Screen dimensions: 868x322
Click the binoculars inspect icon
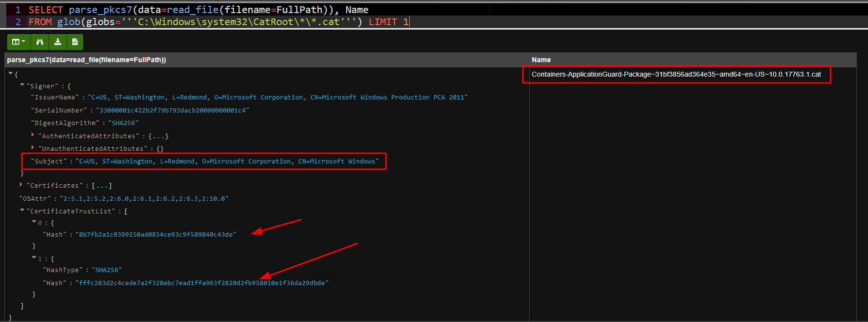40,42
